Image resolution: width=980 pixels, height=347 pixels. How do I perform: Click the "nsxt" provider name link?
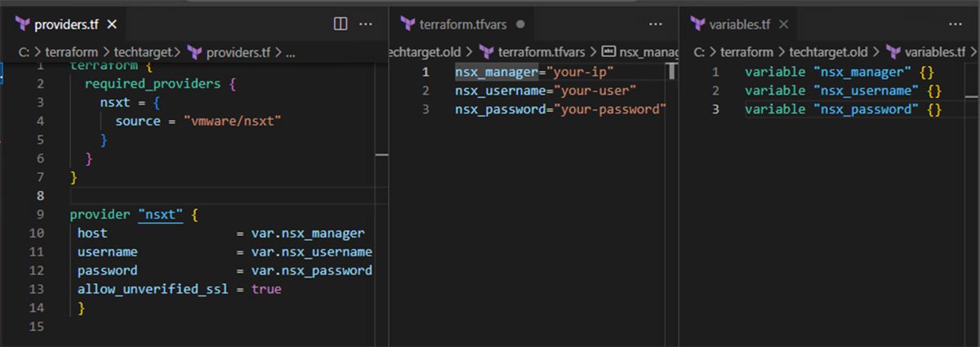pos(162,215)
